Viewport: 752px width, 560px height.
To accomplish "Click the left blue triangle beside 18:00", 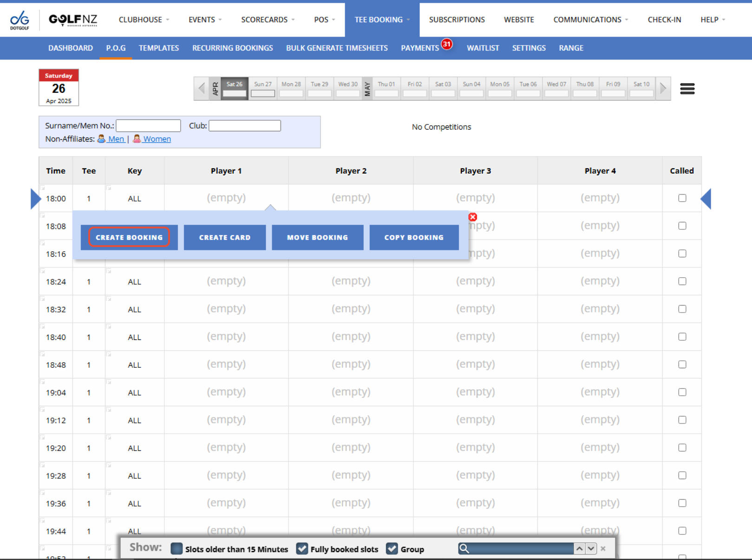I will (x=35, y=199).
